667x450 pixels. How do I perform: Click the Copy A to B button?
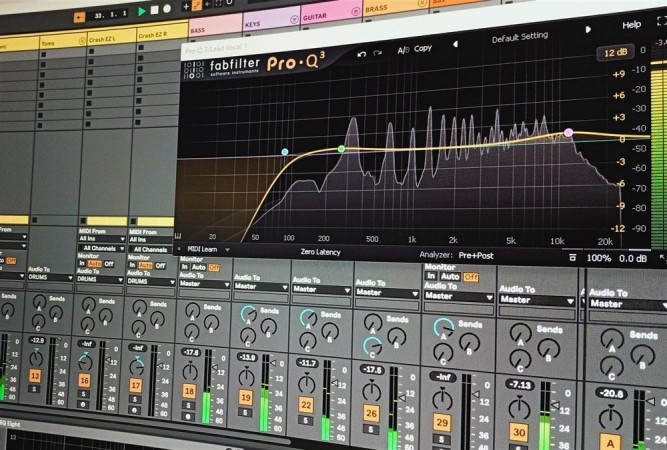click(422, 48)
